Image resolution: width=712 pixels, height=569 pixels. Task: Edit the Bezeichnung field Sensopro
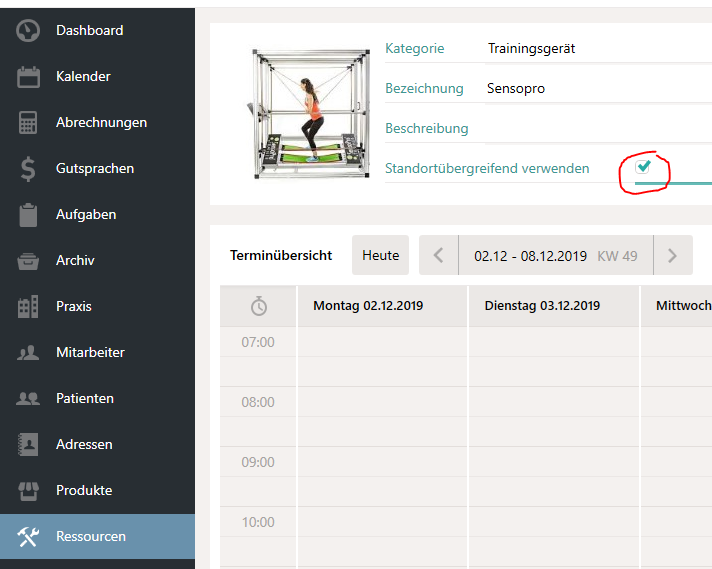click(x=598, y=89)
